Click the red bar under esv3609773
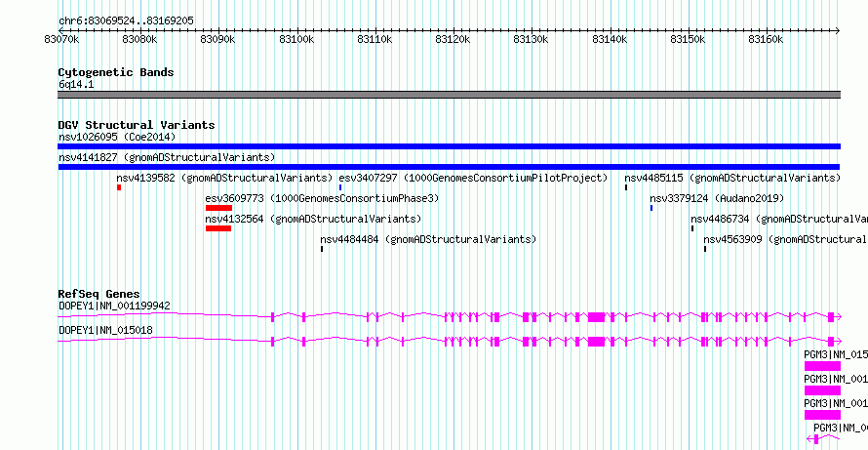This screenshot has width=868, height=450. click(x=218, y=208)
